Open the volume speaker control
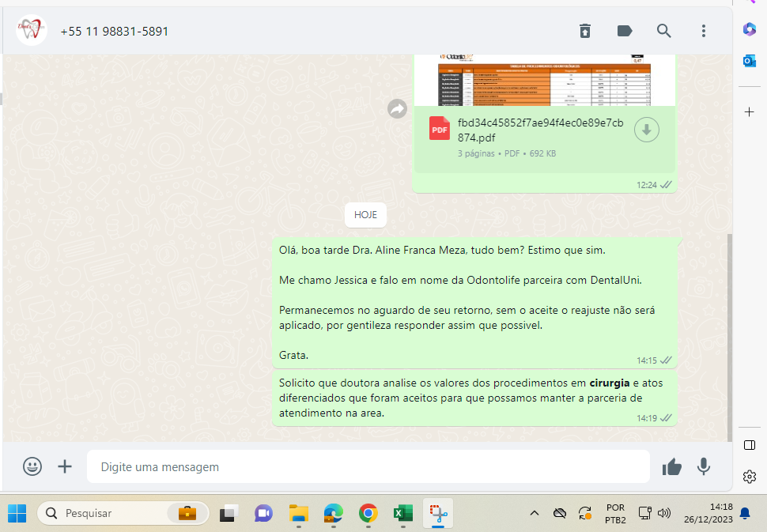 (x=664, y=513)
